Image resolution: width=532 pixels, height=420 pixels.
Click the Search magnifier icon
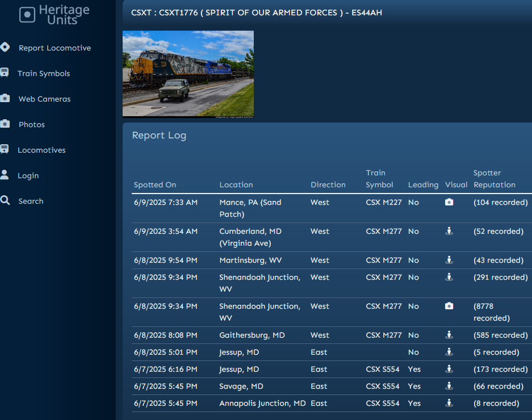tap(5, 200)
